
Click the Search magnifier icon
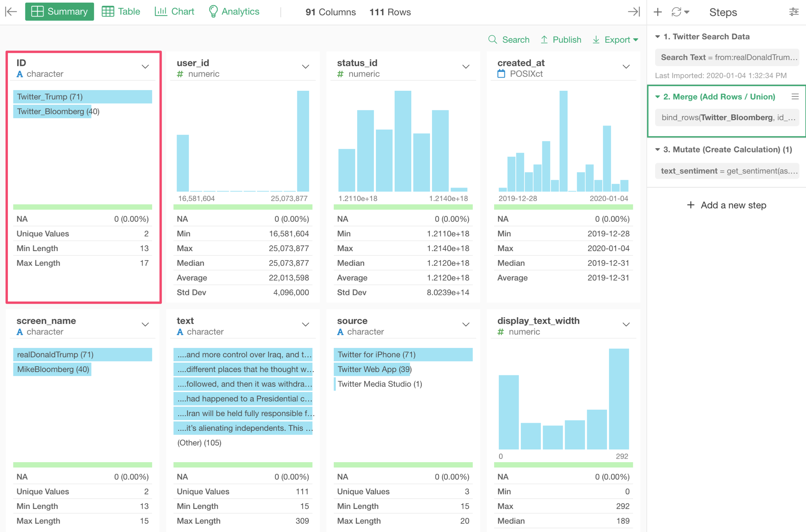pyautogui.click(x=493, y=40)
